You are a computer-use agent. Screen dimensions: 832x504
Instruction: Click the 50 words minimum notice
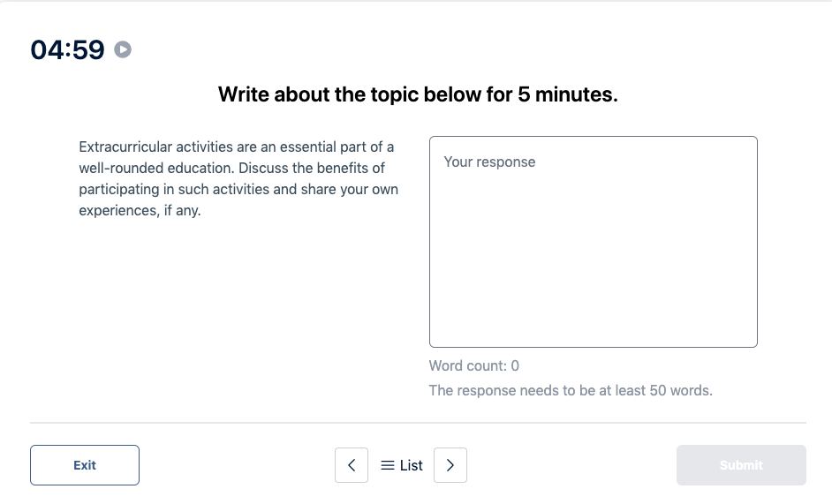(x=571, y=390)
